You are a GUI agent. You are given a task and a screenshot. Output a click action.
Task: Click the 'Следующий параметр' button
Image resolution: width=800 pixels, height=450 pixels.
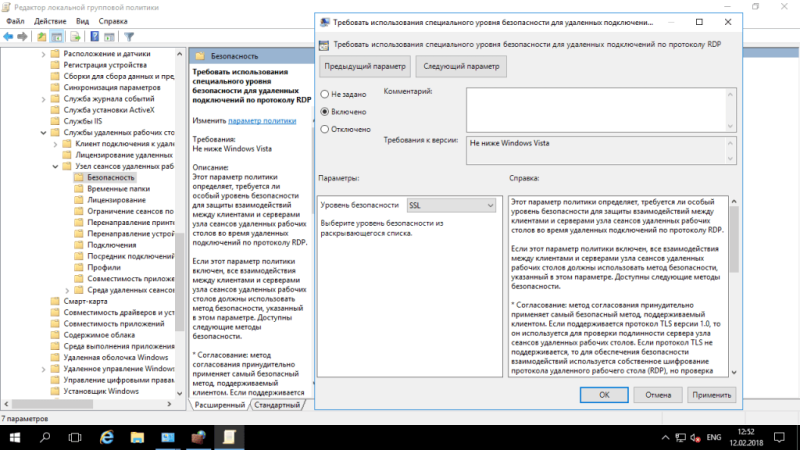click(461, 66)
